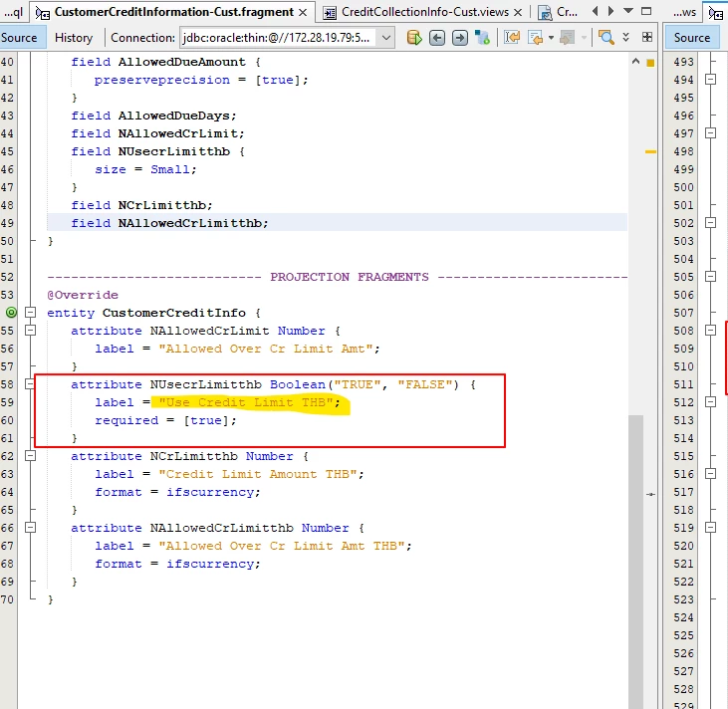Open the Connection jdbc combo box dropdown
The width and height of the screenshot is (728, 709).
tap(385, 38)
